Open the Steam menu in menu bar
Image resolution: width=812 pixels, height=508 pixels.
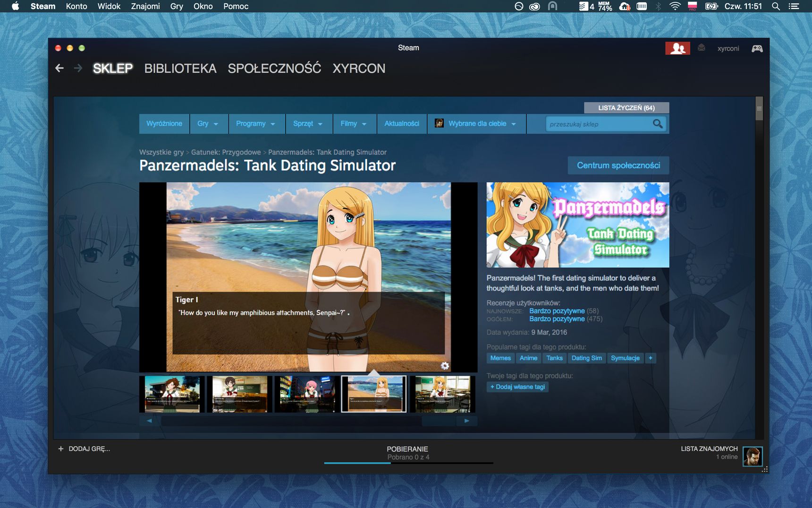[43, 6]
